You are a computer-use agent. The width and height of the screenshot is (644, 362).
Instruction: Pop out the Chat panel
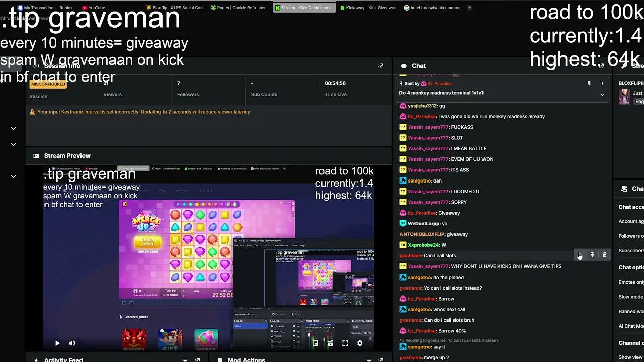click(x=601, y=66)
